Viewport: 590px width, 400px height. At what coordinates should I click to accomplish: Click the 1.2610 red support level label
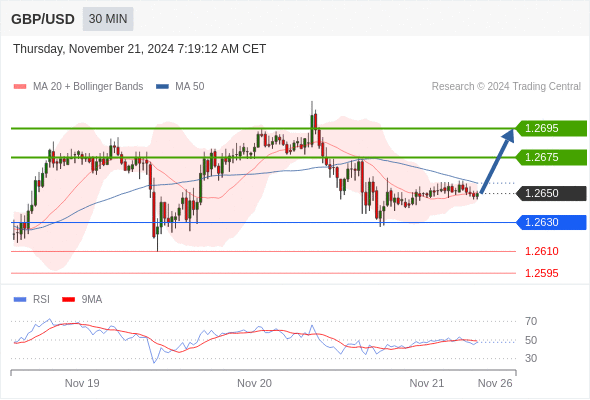coord(542,251)
